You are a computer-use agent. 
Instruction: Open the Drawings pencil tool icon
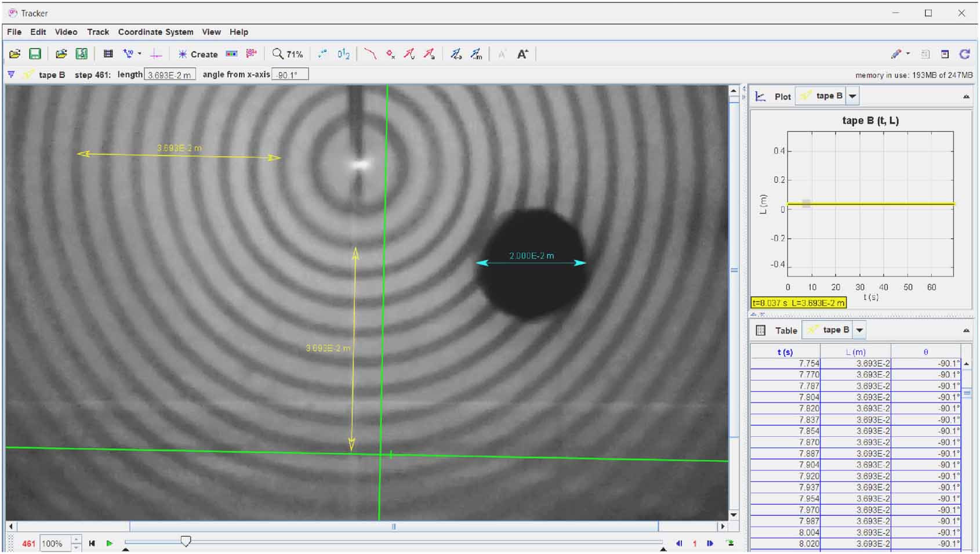pyautogui.click(x=896, y=53)
